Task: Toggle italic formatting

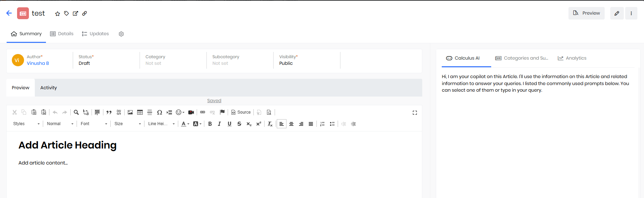Action: 219,124
